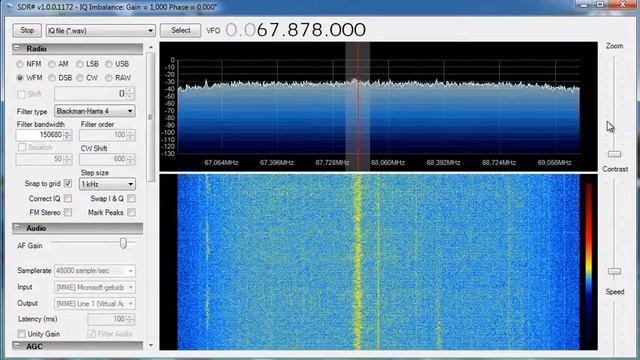
Task: Click the 69,056MHz frequency label
Action: [554, 162]
